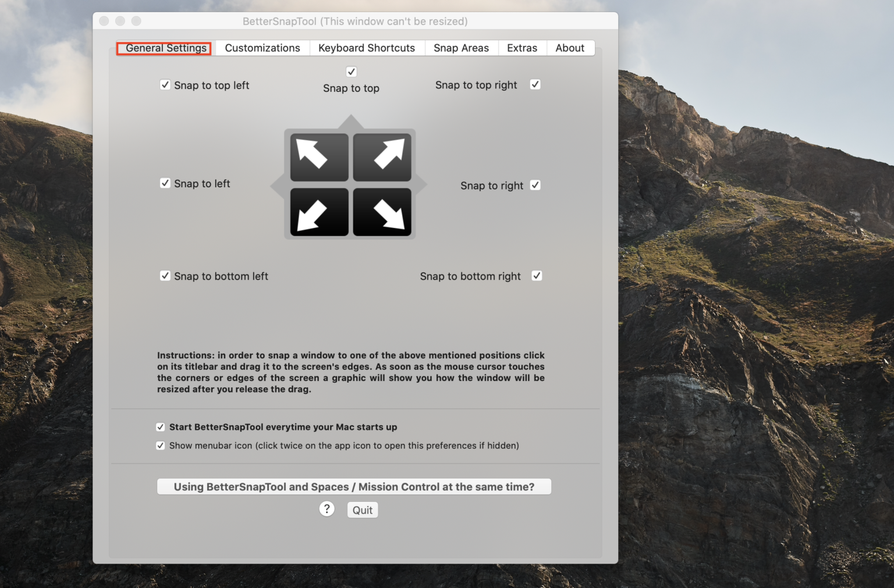This screenshot has height=588, width=894.
Task: Click the bottom-right arrow snap icon
Action: point(382,212)
